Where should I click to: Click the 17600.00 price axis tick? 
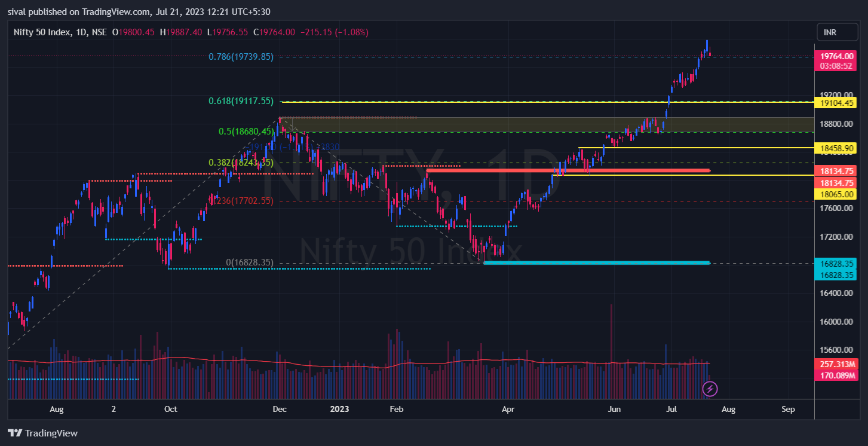[836, 208]
